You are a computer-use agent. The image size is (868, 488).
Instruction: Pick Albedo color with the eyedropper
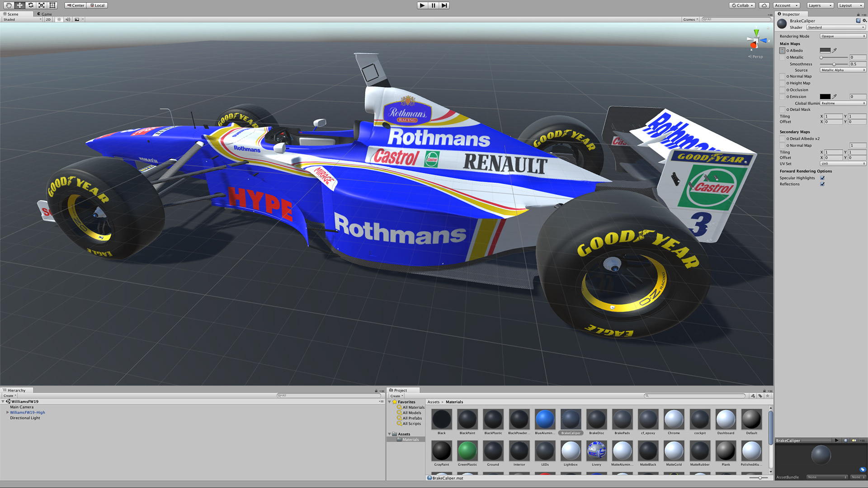(x=835, y=50)
